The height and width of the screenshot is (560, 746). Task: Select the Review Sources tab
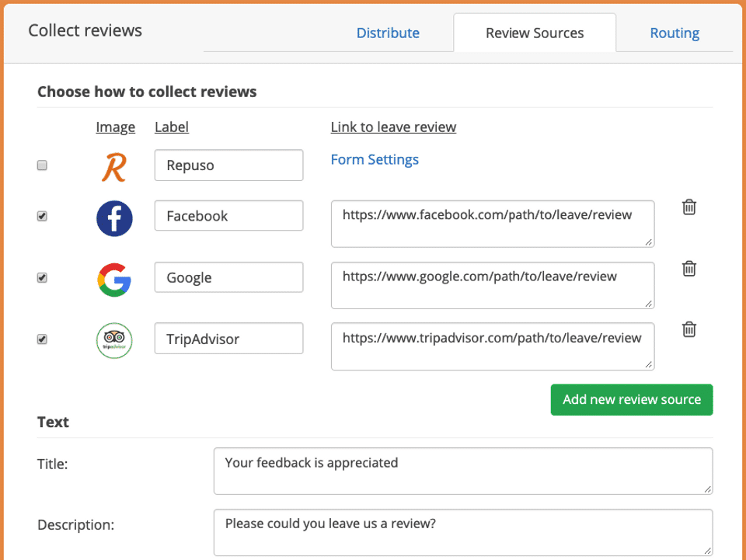[x=535, y=33]
